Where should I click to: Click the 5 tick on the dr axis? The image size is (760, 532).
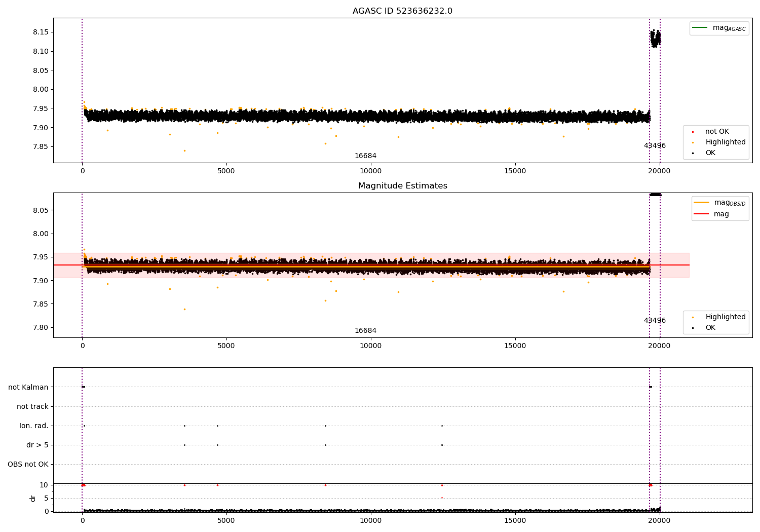click(46, 499)
